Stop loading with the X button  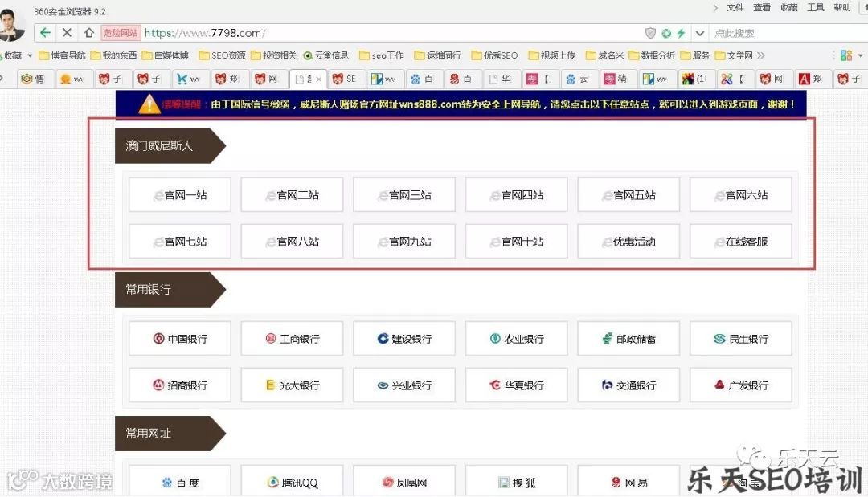(x=67, y=33)
